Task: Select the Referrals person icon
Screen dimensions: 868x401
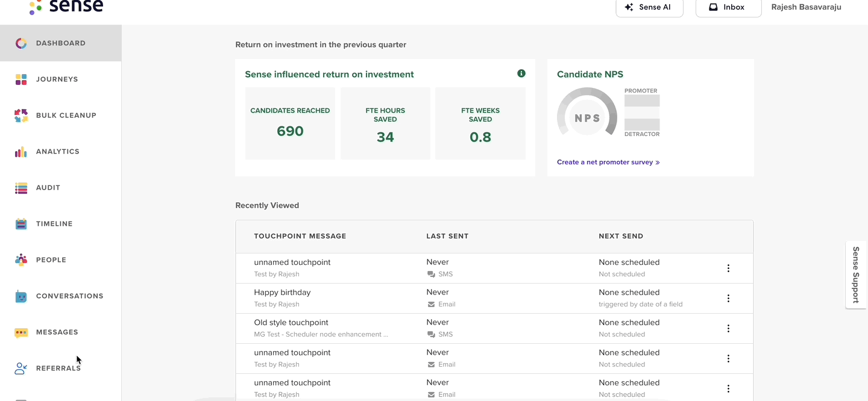Action: tap(21, 368)
